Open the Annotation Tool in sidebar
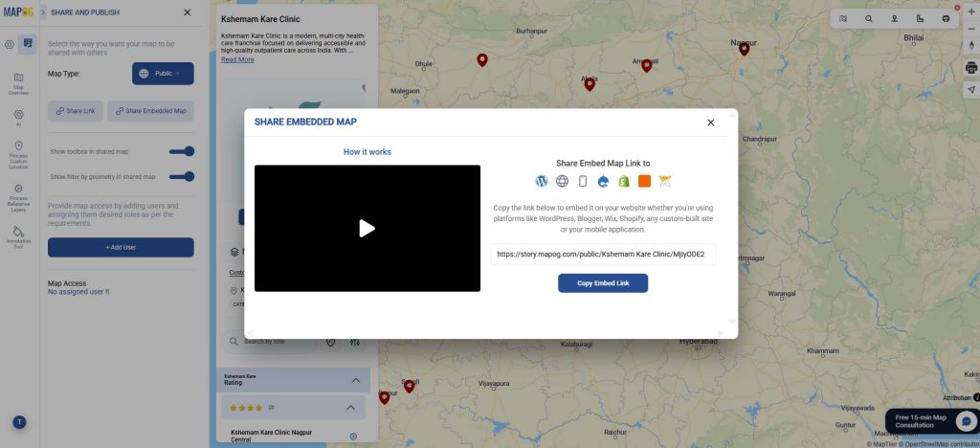 (19, 237)
